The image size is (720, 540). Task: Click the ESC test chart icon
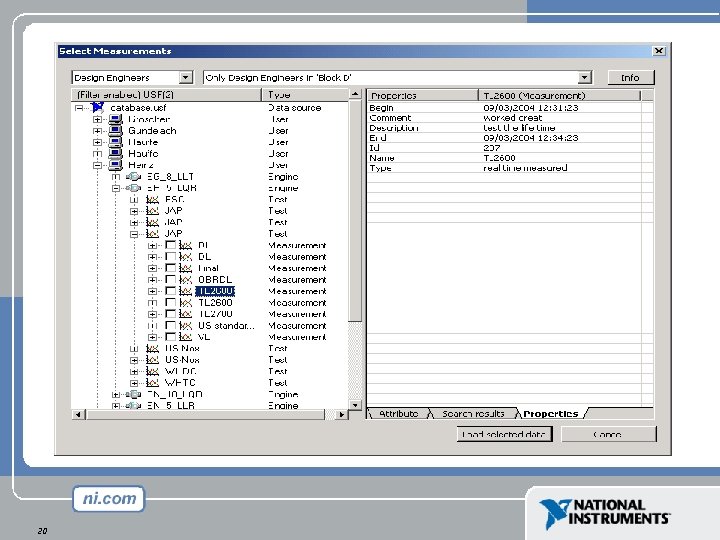click(x=152, y=199)
